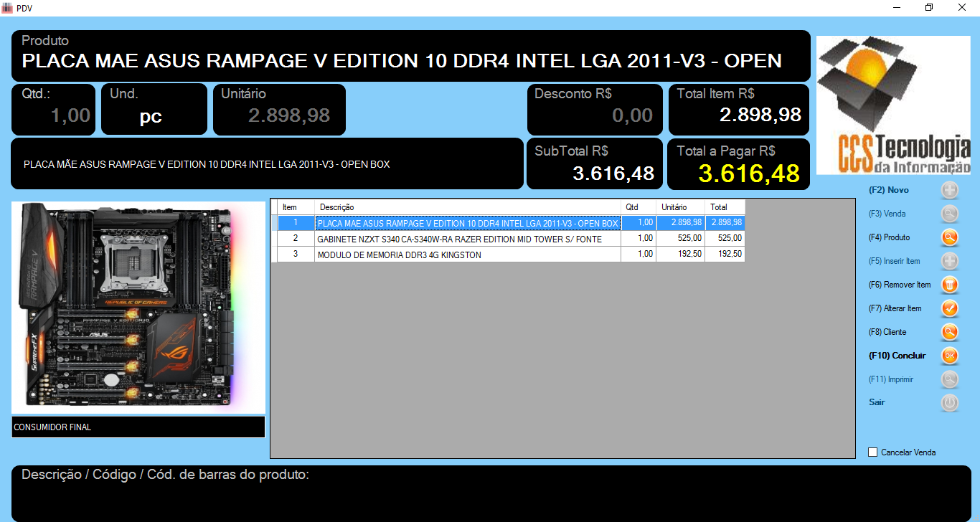
Task: Minimize the PDV window
Action: coord(897,7)
